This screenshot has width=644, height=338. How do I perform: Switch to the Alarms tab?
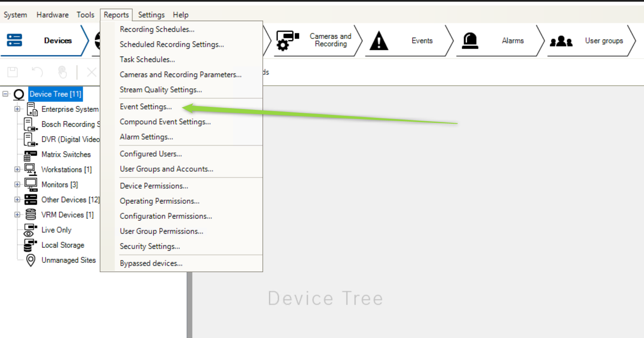click(512, 41)
